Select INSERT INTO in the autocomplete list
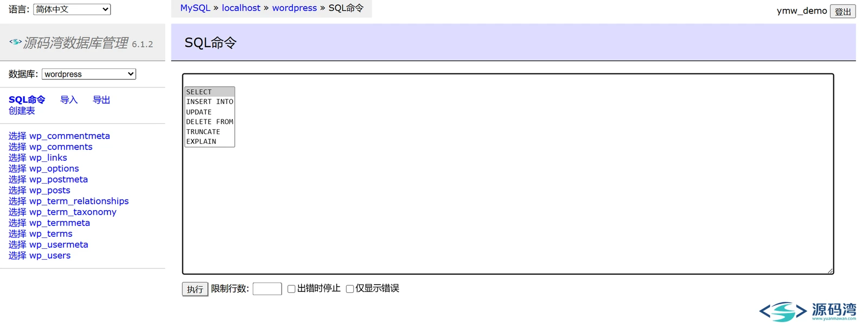The height and width of the screenshot is (333, 868). point(209,102)
